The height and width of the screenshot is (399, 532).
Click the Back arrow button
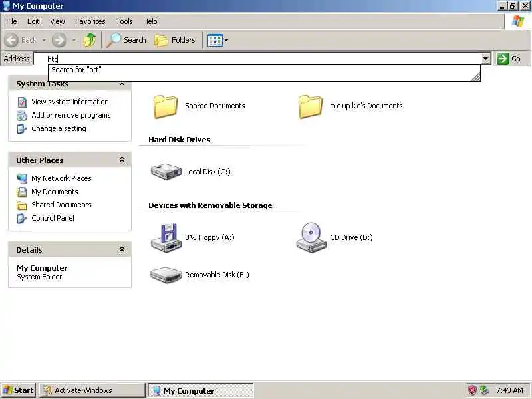pyautogui.click(x=11, y=40)
